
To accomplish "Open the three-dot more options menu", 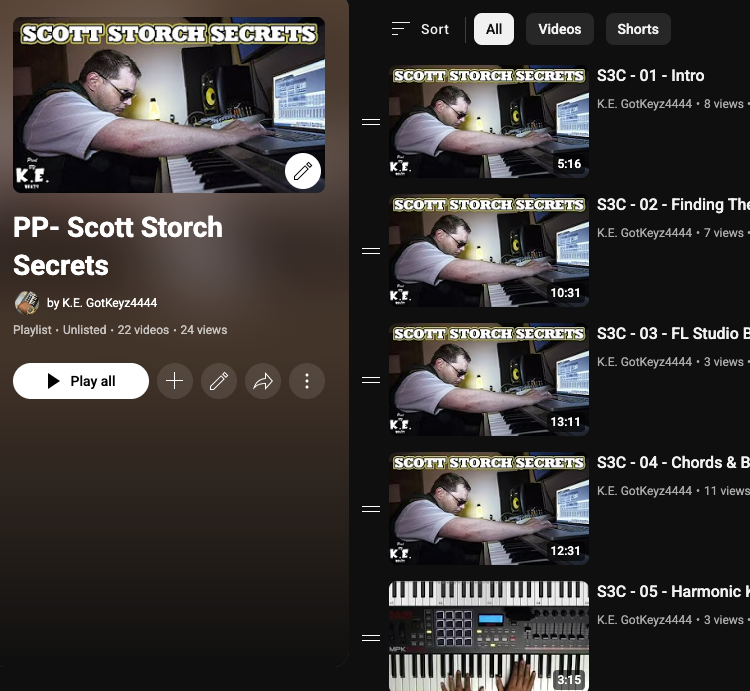I will [307, 381].
